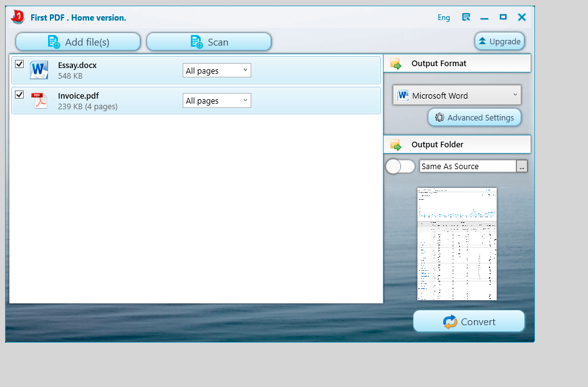This screenshot has width=588, height=387.
Task: Start a Scan from the toolbar
Action: pos(209,42)
